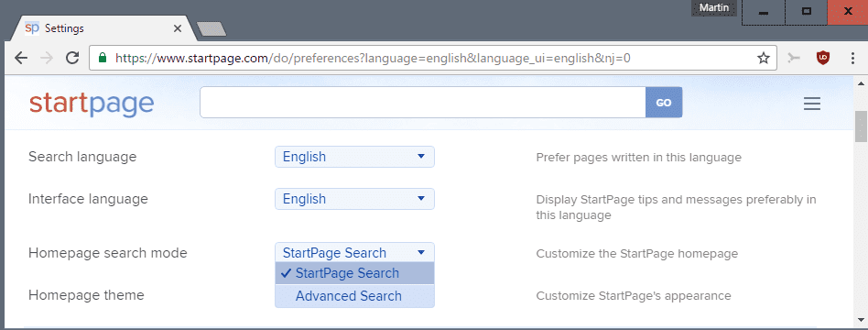Bookmark this page with the star
Image resolution: width=868 pixels, height=330 pixels.
point(764,58)
